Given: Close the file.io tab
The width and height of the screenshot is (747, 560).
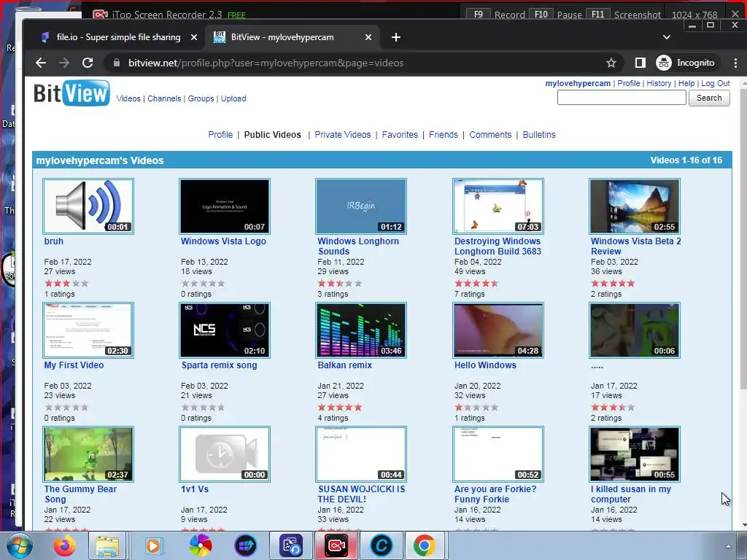Looking at the screenshot, I should pos(194,37).
